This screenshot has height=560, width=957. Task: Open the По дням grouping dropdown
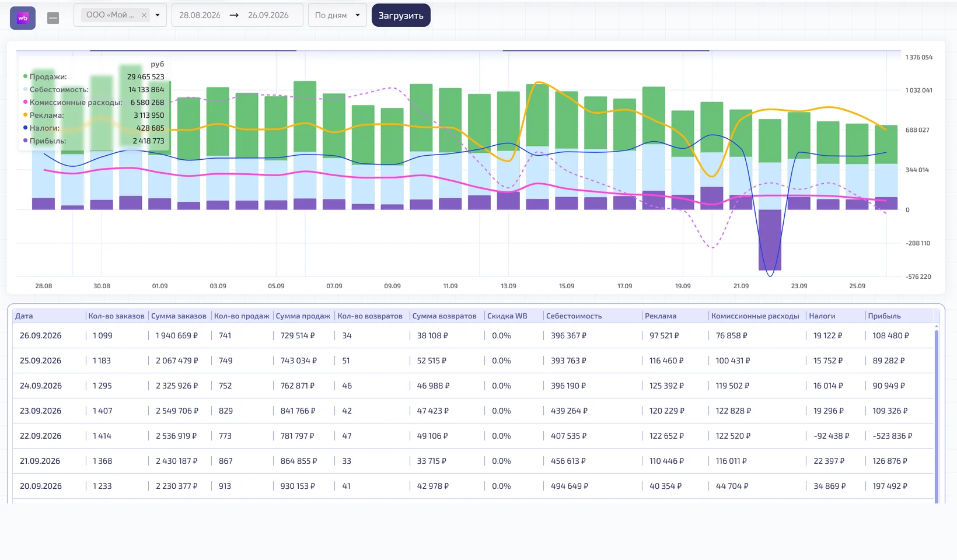coord(337,15)
